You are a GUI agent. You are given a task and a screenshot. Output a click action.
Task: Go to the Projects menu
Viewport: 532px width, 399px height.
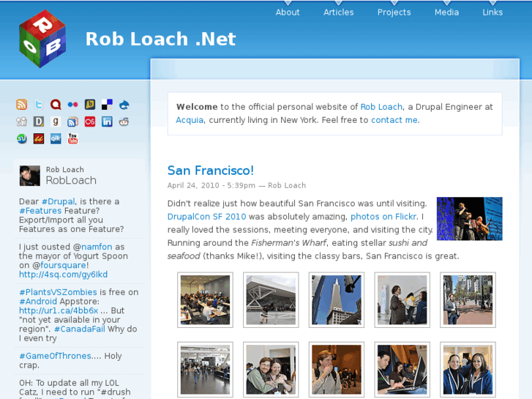(394, 12)
